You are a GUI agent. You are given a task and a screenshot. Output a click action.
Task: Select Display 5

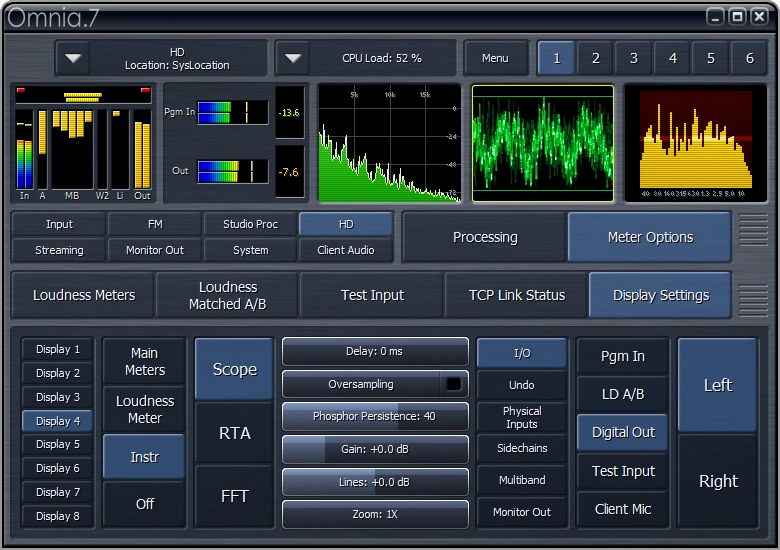(x=58, y=444)
